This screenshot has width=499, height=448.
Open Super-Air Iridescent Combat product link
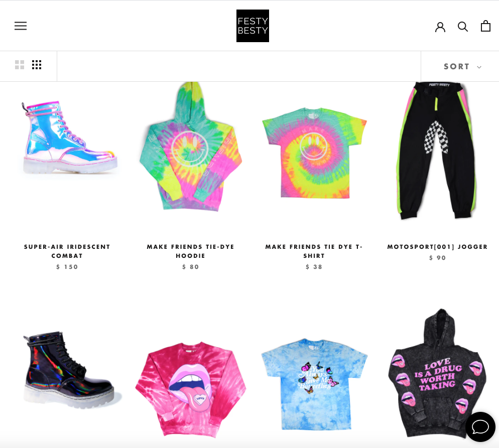(67, 251)
